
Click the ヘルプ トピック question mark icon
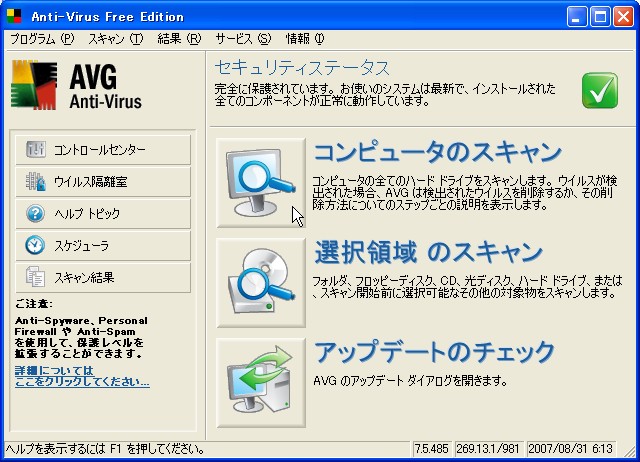coord(36,213)
